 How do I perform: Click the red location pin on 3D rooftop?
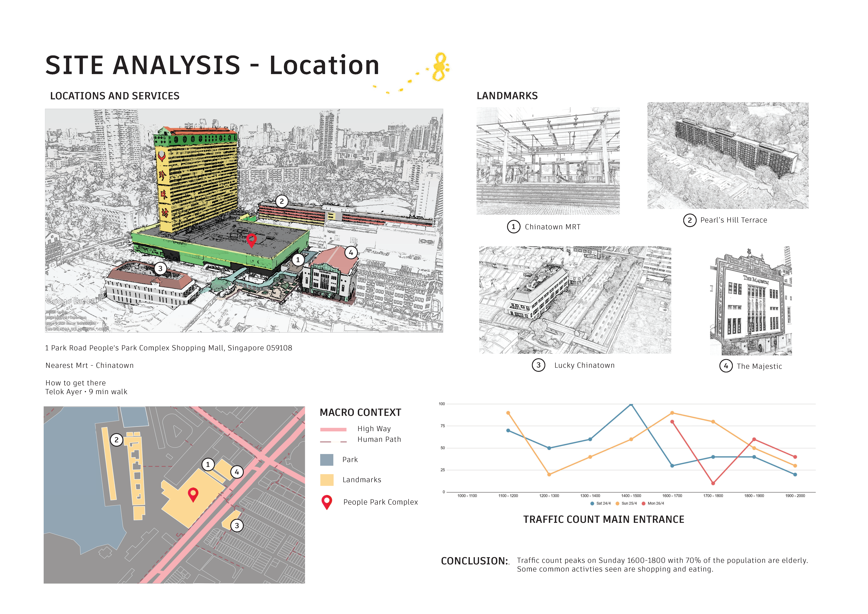click(251, 240)
